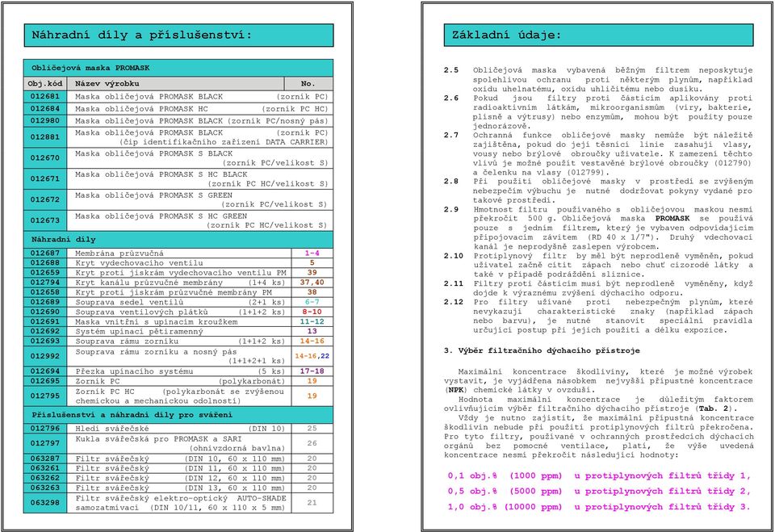Select product code 012681
Image resolution: width=775 pixels, height=532 pixels.
tap(45, 97)
